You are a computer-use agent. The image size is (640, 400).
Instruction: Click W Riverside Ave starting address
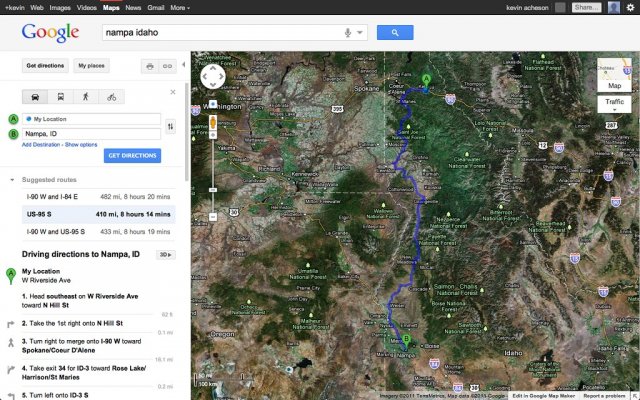(46, 280)
